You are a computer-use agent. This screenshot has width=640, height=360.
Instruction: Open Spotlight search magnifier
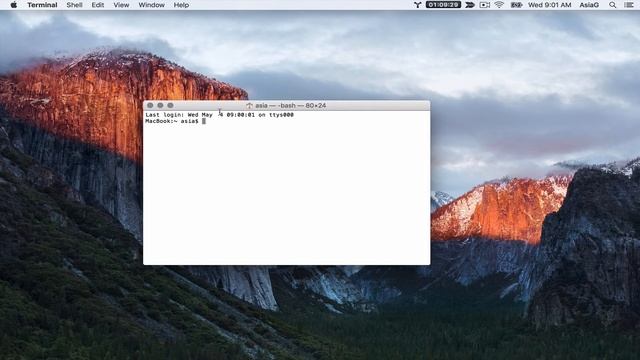612,5
